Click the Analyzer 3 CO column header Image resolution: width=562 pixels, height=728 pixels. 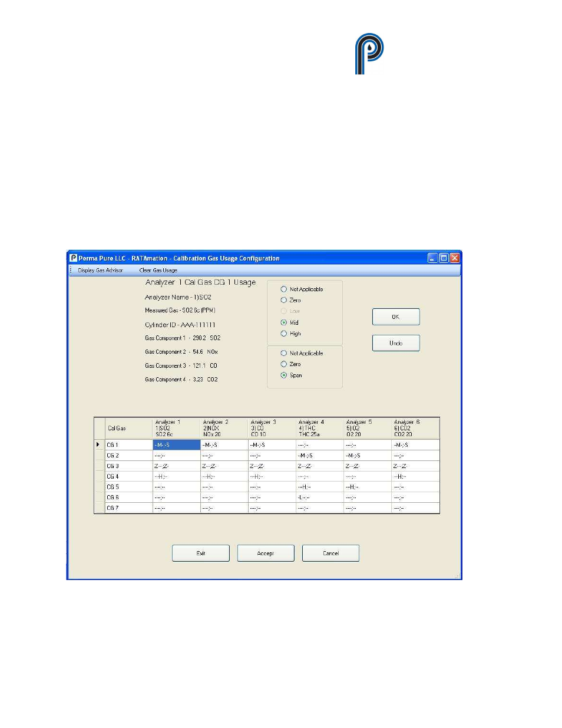point(272,429)
